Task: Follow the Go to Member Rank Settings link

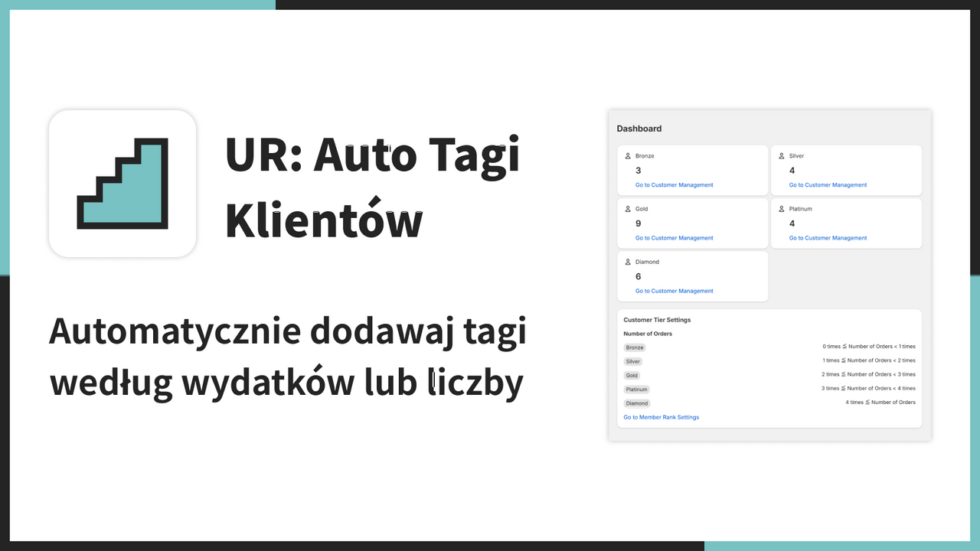Action: point(661,417)
